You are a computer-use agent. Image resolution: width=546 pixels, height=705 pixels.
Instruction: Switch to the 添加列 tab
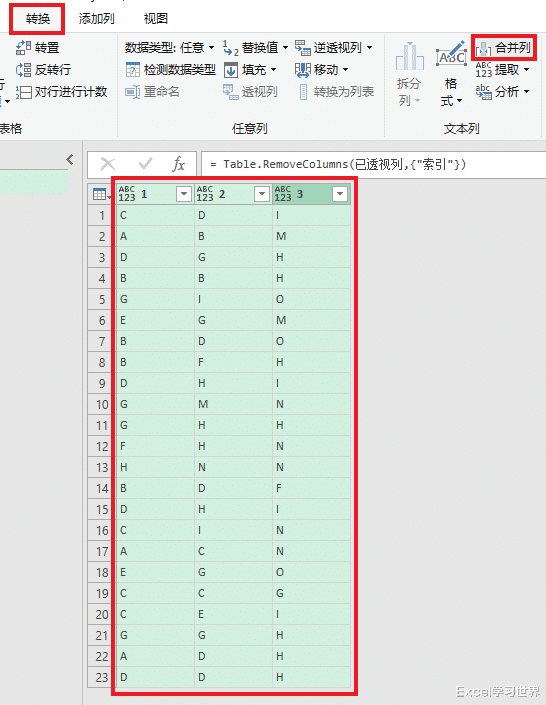click(x=96, y=18)
